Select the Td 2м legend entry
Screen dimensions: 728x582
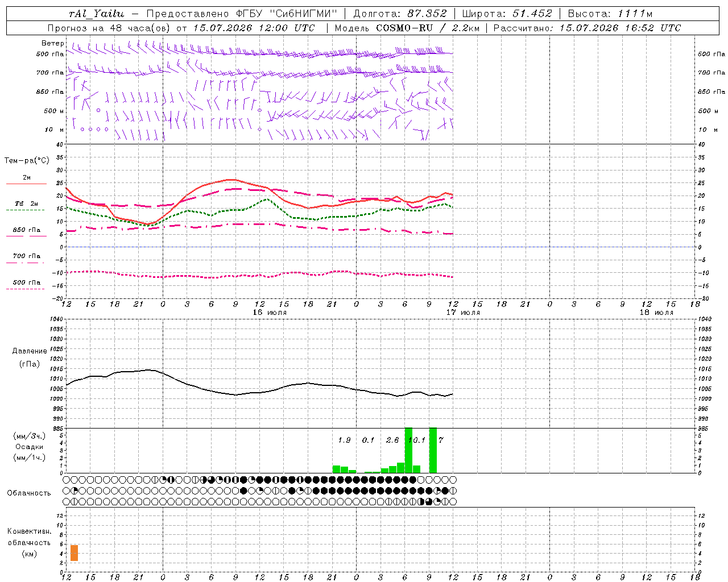click(26, 204)
